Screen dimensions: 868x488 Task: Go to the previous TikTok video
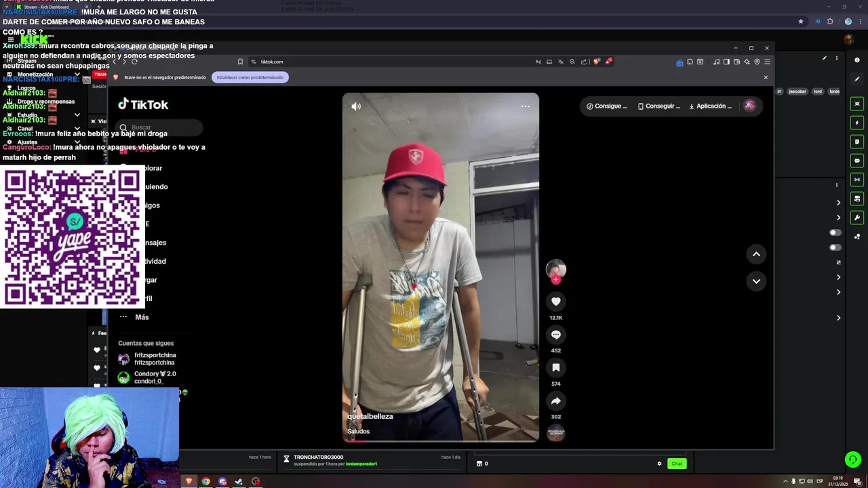coord(756,254)
